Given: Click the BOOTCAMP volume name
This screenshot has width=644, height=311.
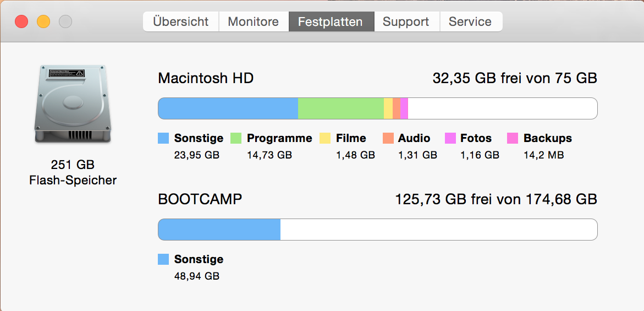Looking at the screenshot, I should tap(200, 199).
